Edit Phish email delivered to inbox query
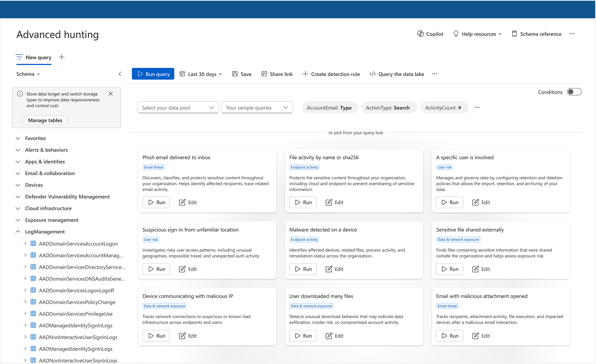Viewport: 596px width, 364px height. pyautogui.click(x=188, y=202)
